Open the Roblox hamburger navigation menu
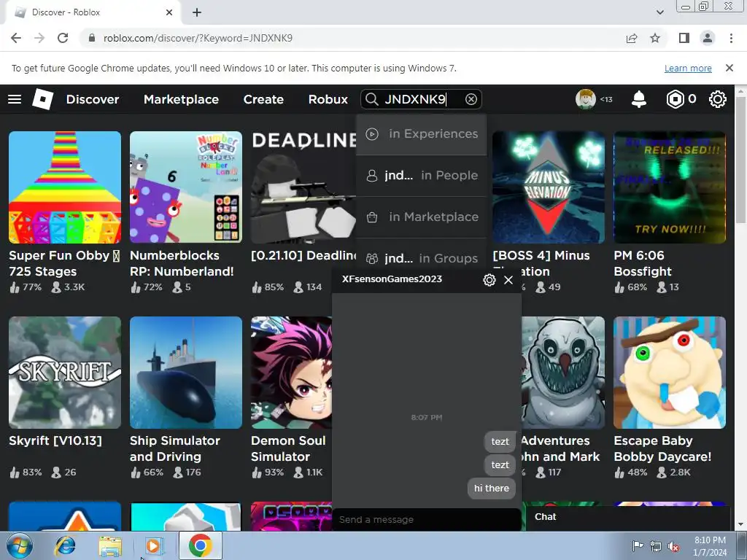 tap(15, 99)
